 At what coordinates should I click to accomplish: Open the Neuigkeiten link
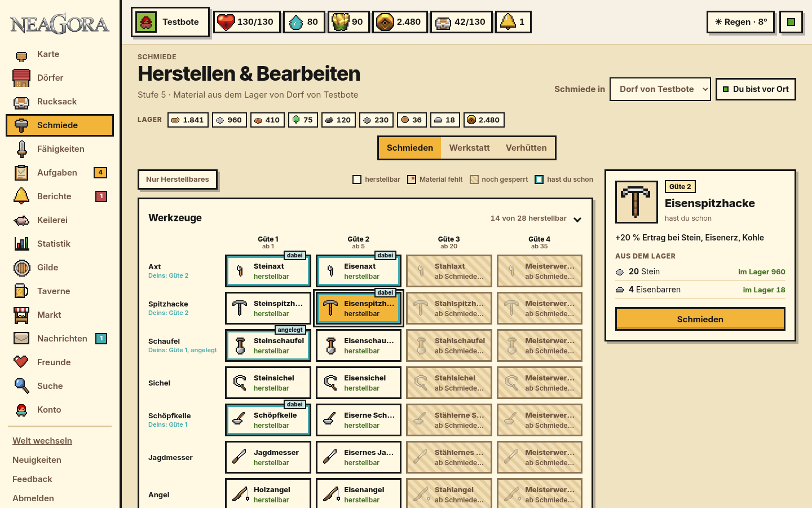[37, 460]
